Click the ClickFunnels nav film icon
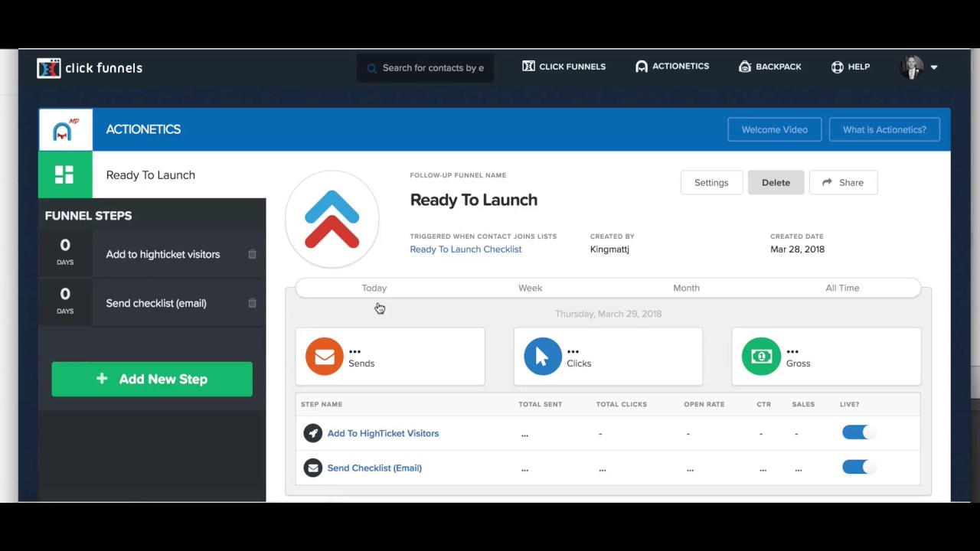The image size is (980, 551). [x=528, y=67]
